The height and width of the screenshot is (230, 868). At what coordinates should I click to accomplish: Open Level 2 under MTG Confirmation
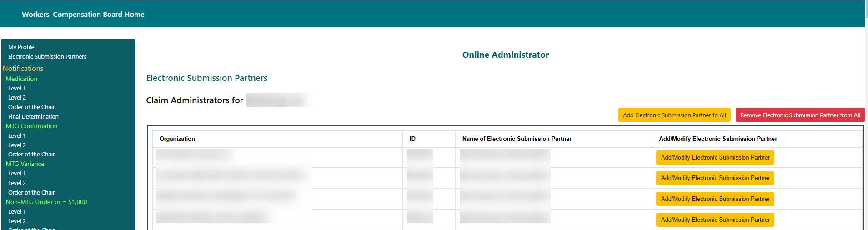[x=17, y=145]
